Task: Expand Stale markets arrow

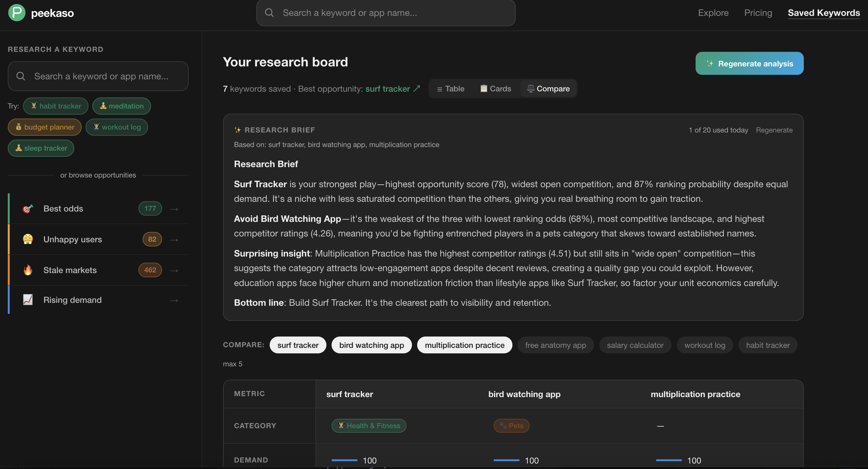Action: (x=174, y=270)
